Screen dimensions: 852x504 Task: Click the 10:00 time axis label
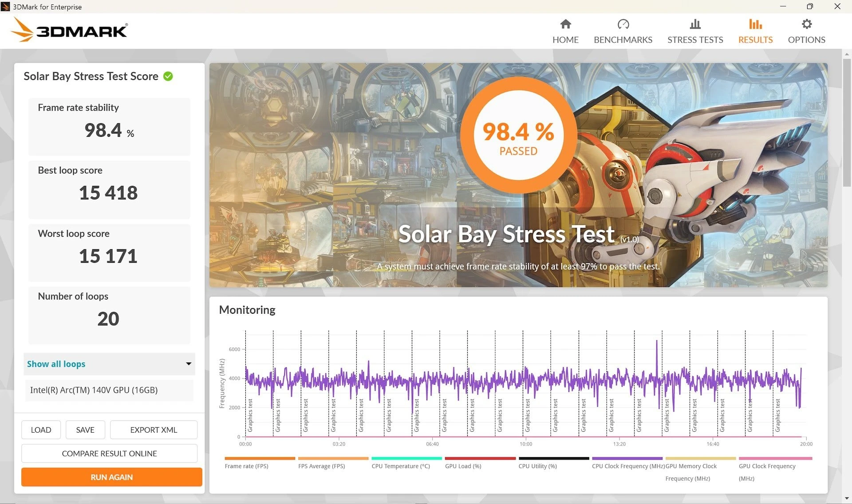[x=526, y=444]
